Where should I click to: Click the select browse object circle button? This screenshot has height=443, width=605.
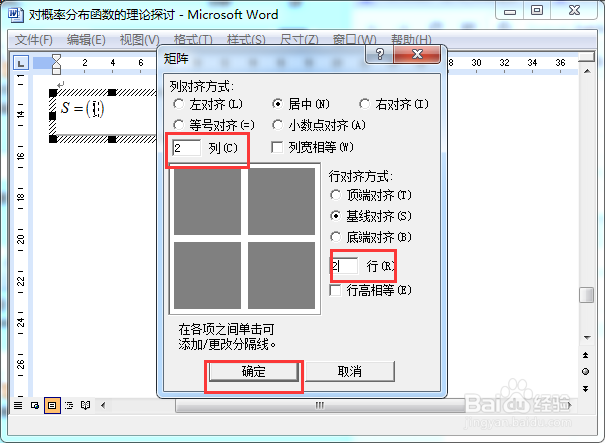586,372
